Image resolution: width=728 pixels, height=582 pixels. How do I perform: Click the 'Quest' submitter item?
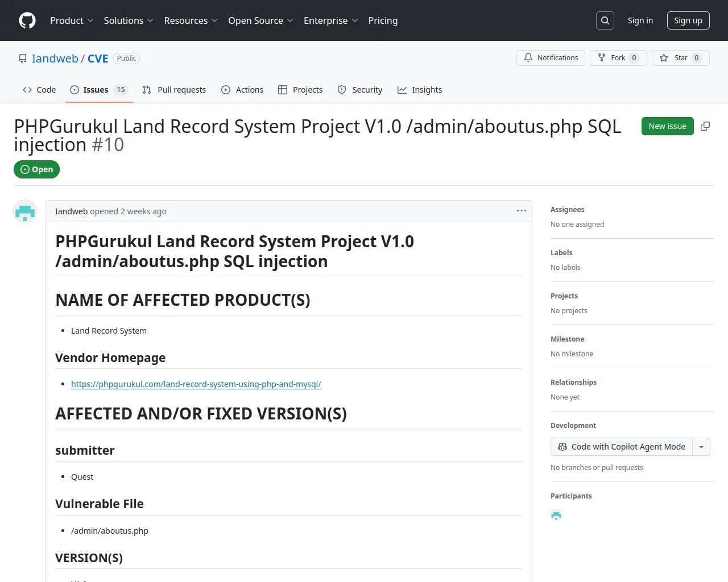point(82,477)
